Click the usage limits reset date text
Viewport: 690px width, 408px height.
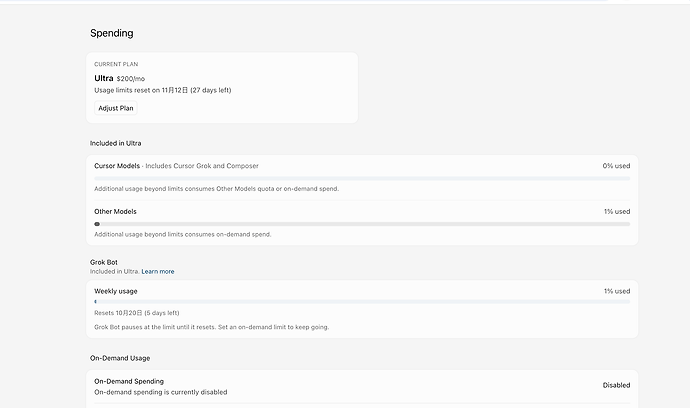click(x=163, y=90)
